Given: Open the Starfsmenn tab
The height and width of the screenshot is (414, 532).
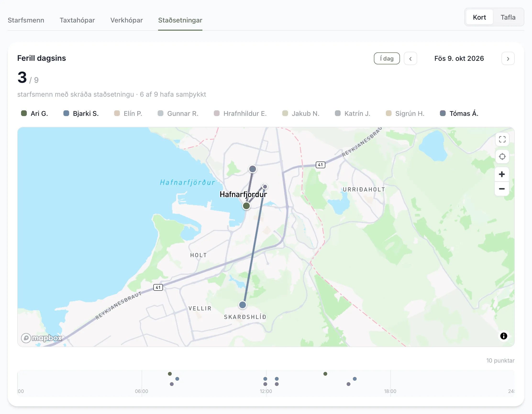Looking at the screenshot, I should coord(26,20).
